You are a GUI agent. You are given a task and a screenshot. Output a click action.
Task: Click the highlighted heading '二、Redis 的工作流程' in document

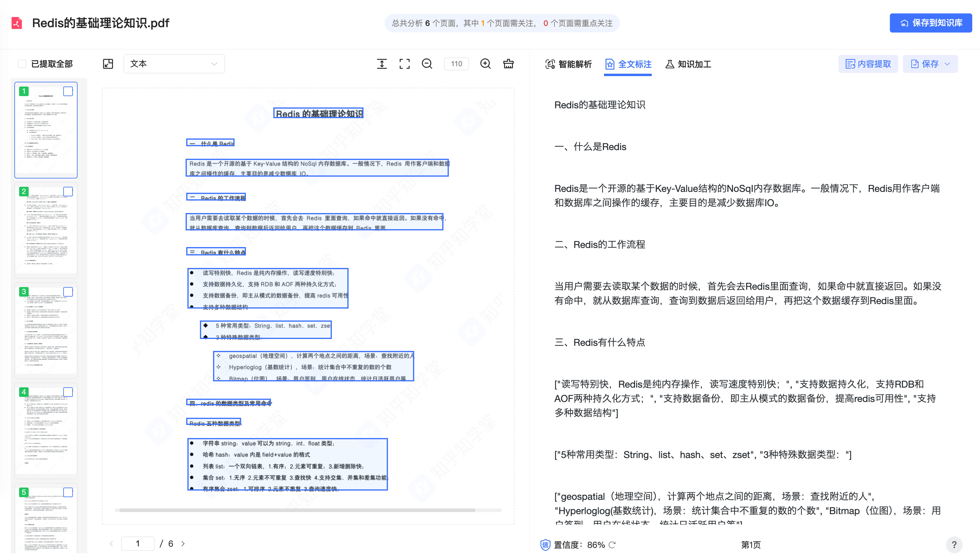point(216,197)
